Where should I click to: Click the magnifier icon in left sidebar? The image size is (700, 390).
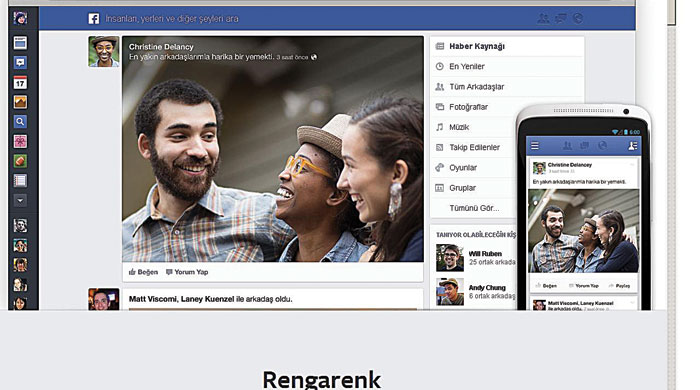20,122
